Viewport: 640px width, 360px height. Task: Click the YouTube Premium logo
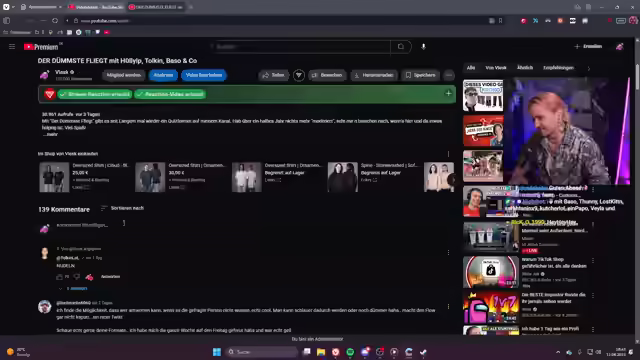pyautogui.click(x=41, y=47)
